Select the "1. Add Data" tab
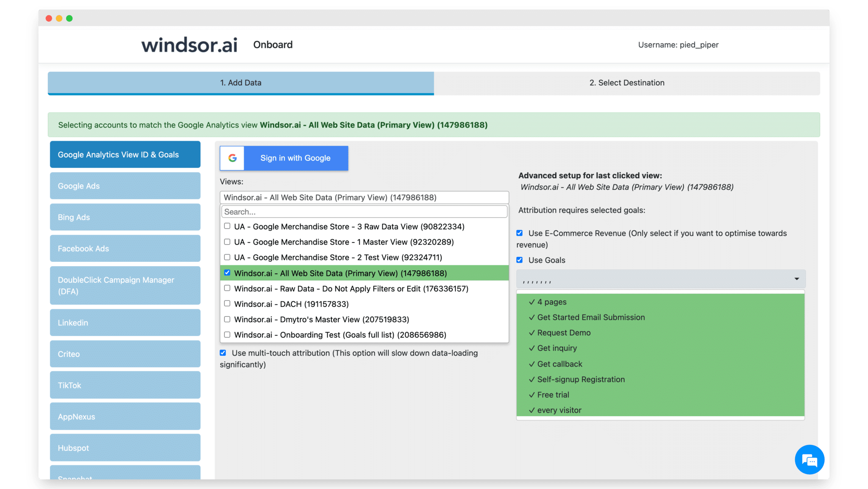Viewport: 868px width, 489px height. [x=240, y=83]
